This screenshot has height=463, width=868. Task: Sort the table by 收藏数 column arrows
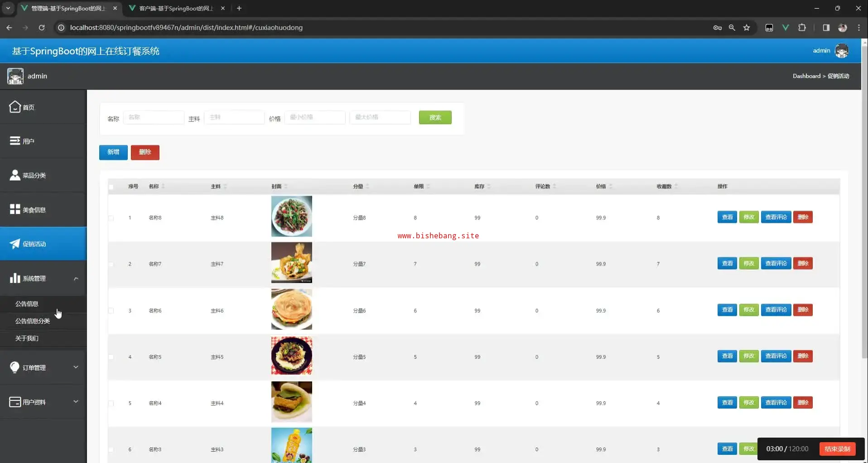[676, 186]
